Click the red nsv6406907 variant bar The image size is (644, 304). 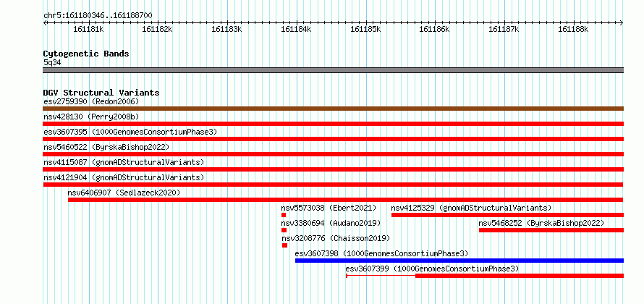click(346, 200)
